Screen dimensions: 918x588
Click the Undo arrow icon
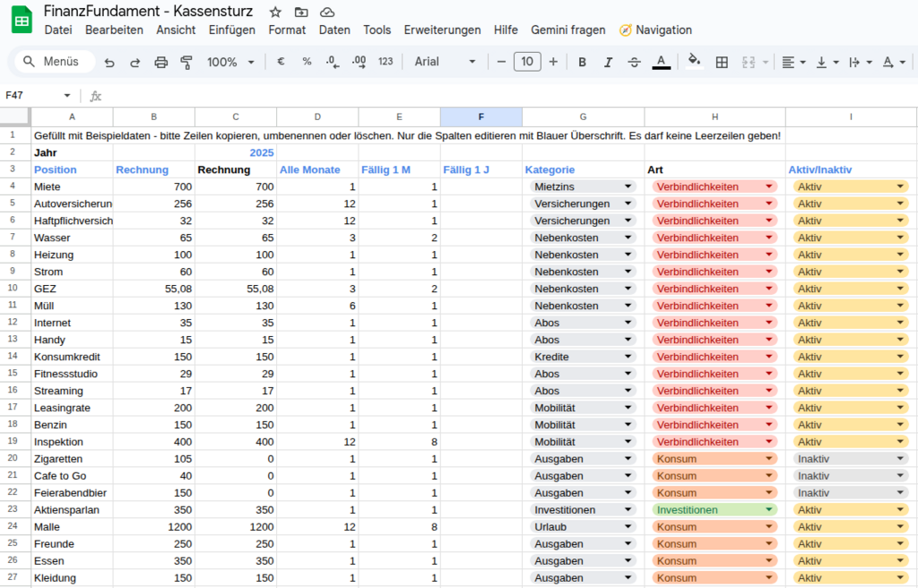[109, 63]
